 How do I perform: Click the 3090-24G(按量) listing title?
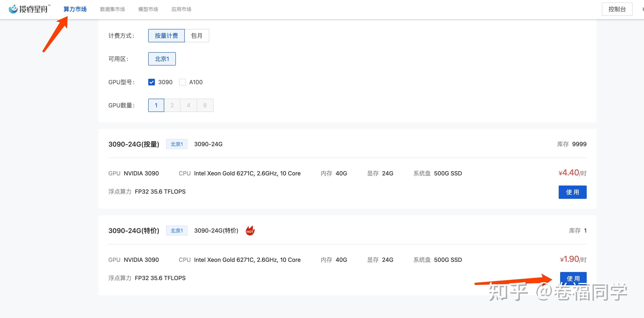point(134,144)
